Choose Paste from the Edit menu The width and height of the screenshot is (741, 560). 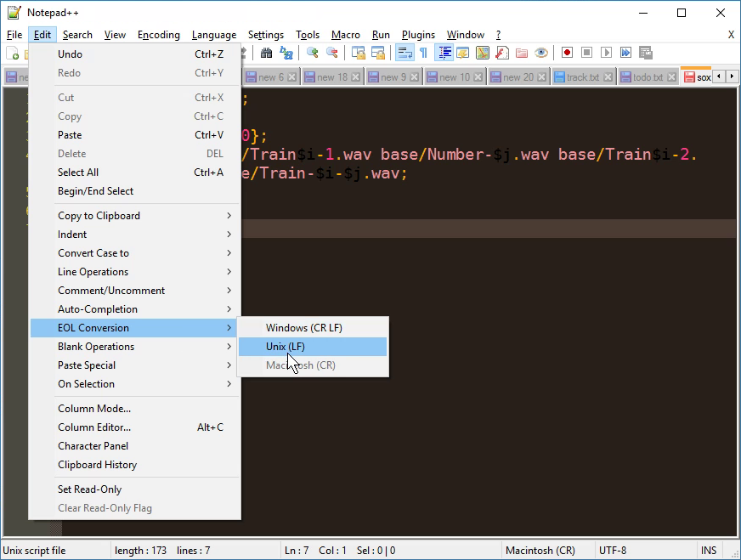135,134
